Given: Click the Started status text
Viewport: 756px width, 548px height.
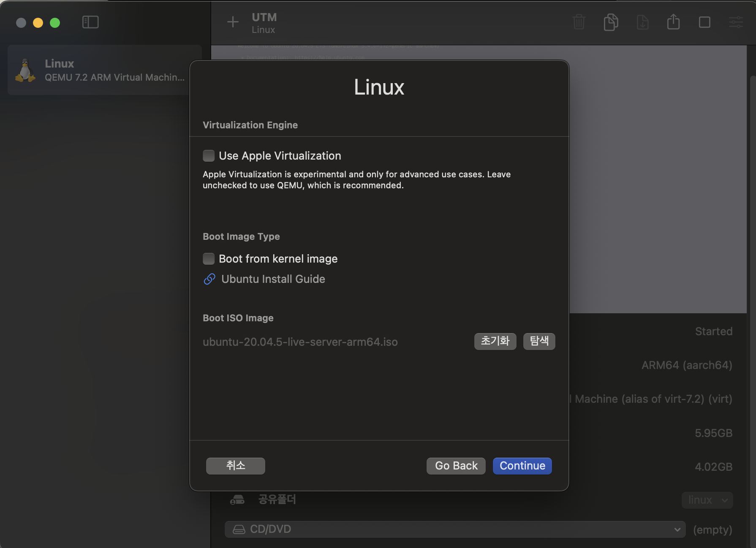Looking at the screenshot, I should click(x=714, y=331).
